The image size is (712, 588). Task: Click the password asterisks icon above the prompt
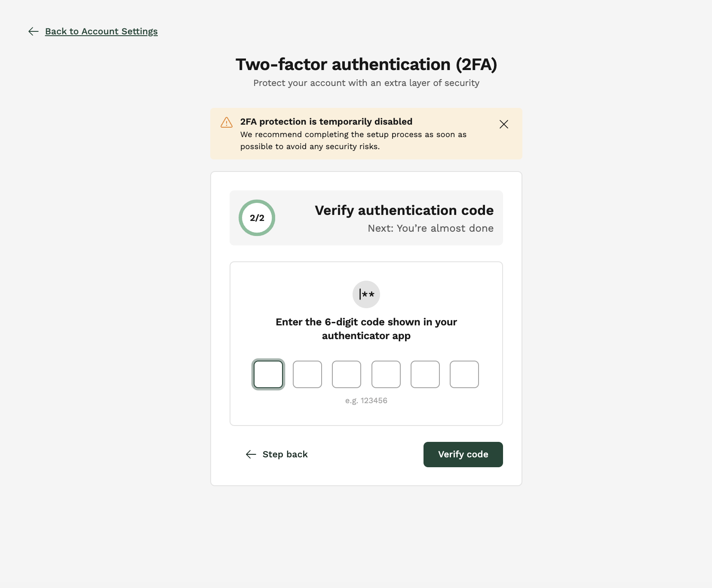click(x=366, y=294)
